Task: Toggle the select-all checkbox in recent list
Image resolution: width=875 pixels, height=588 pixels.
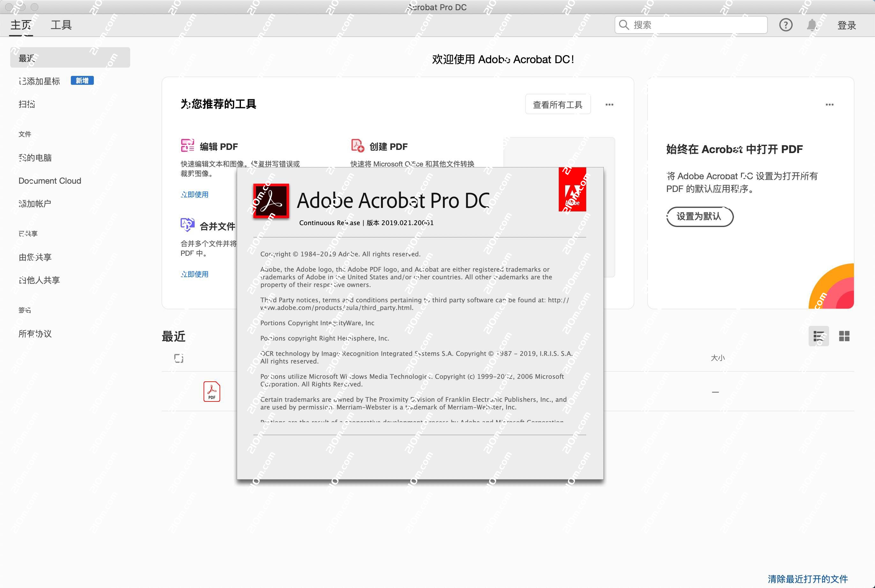Action: 179,358
